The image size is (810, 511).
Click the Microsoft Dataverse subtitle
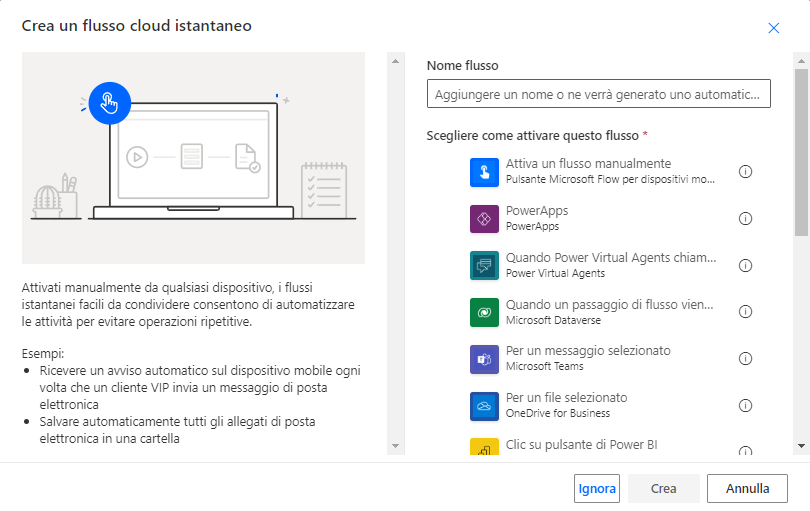coord(553,320)
